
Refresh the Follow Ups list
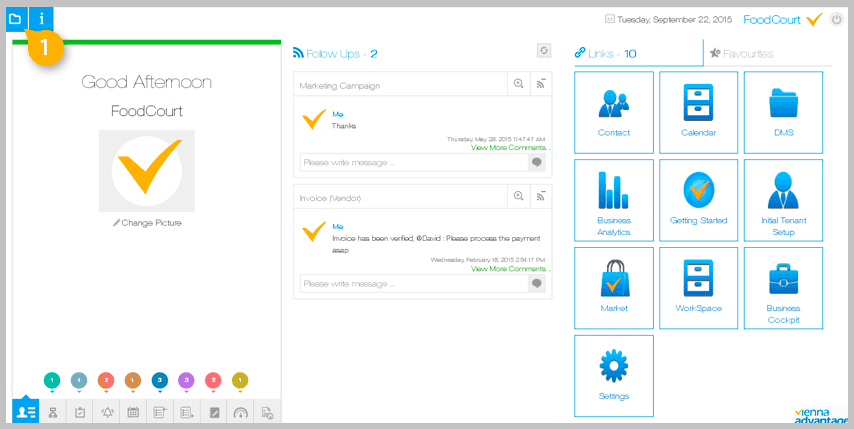543,51
